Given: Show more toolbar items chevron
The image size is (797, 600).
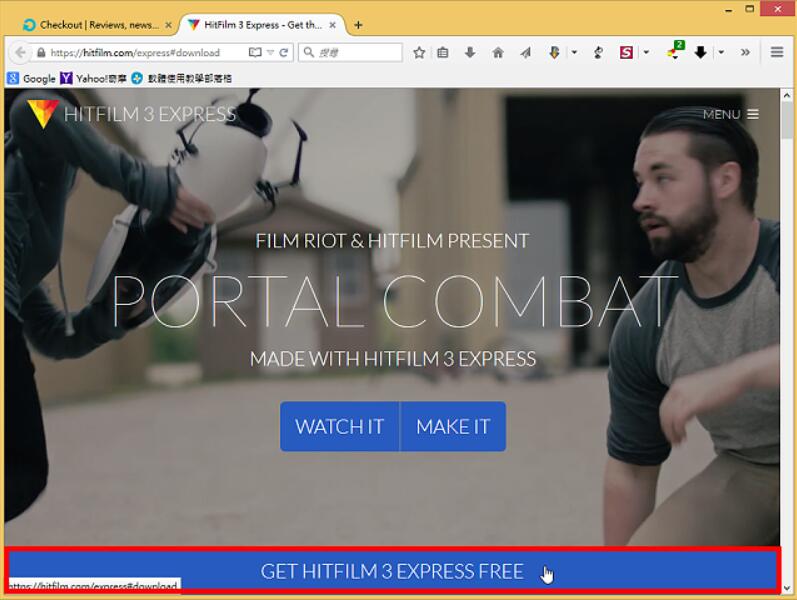Looking at the screenshot, I should tap(745, 52).
